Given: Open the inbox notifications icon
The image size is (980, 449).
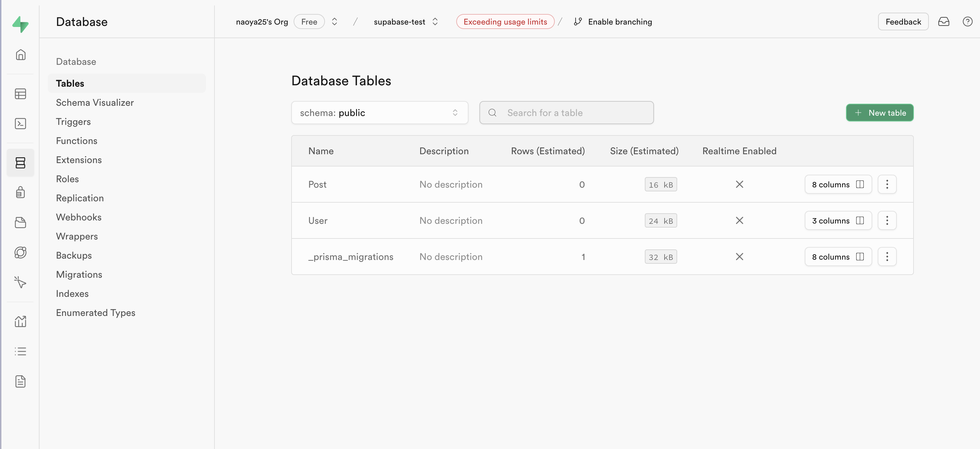Looking at the screenshot, I should coord(944,22).
